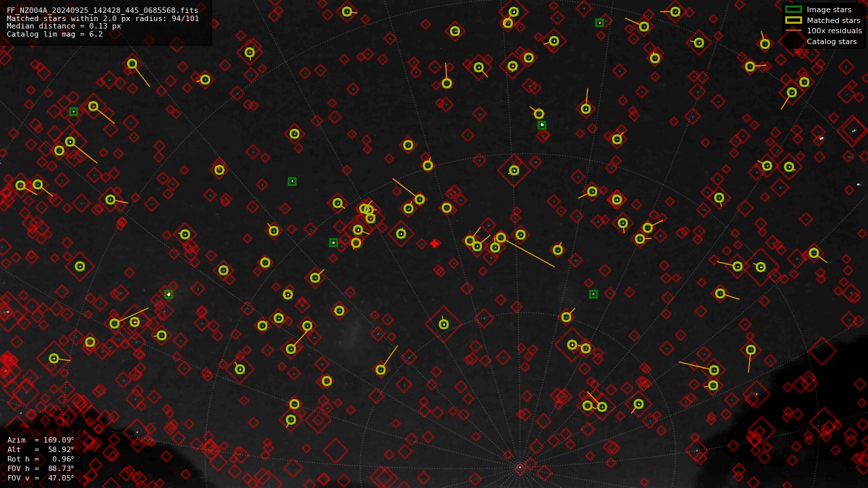The width and height of the screenshot is (868, 488).
Task: Click the 'Azim = 169.09°' readout
Action: pyautogui.click(x=41, y=440)
